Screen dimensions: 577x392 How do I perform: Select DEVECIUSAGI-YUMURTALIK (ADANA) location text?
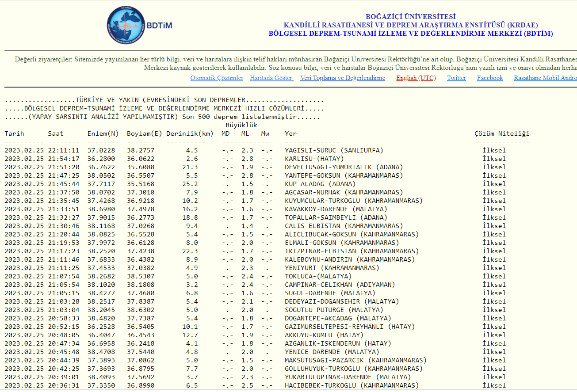tap(344, 167)
